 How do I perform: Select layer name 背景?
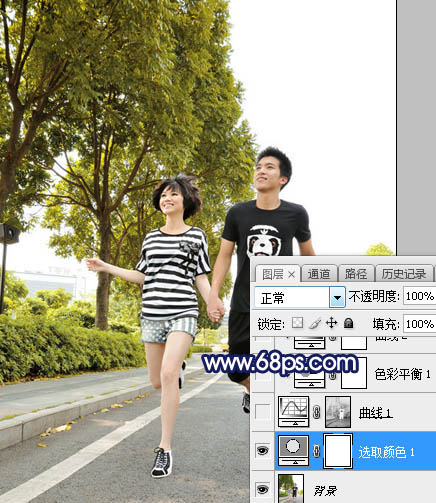click(325, 491)
